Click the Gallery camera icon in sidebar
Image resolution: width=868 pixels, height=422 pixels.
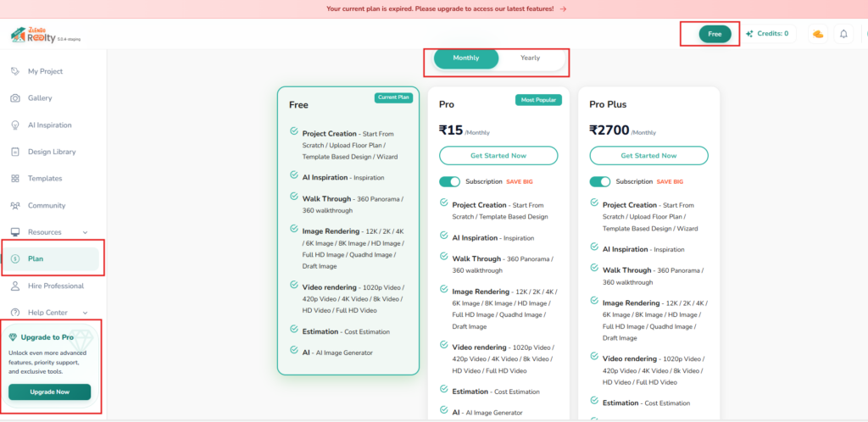tap(15, 98)
